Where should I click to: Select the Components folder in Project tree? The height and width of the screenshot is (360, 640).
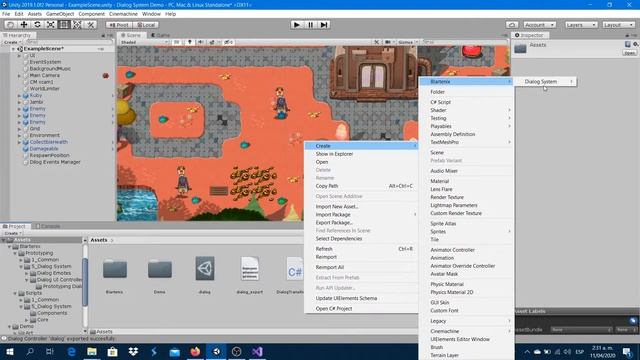(x=52, y=313)
